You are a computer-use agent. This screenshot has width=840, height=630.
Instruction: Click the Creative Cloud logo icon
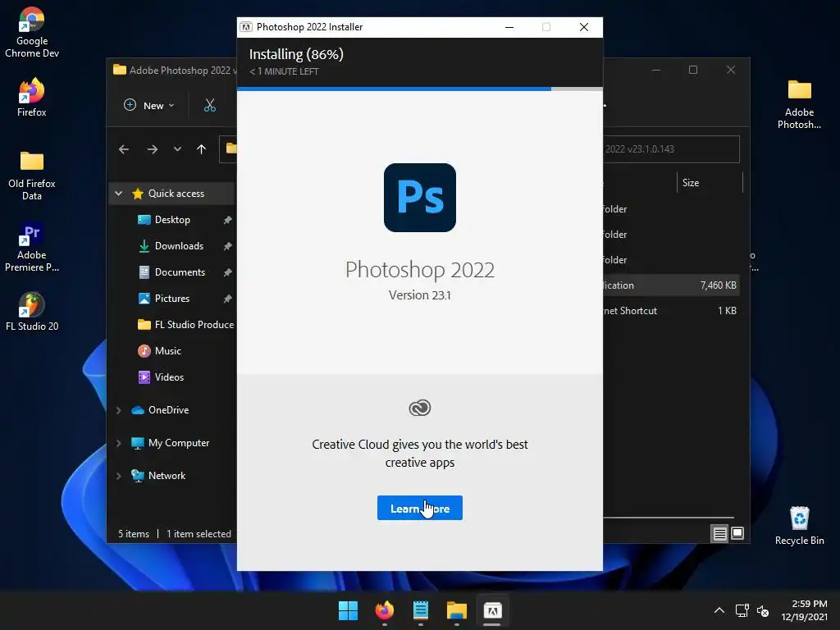[419, 409]
